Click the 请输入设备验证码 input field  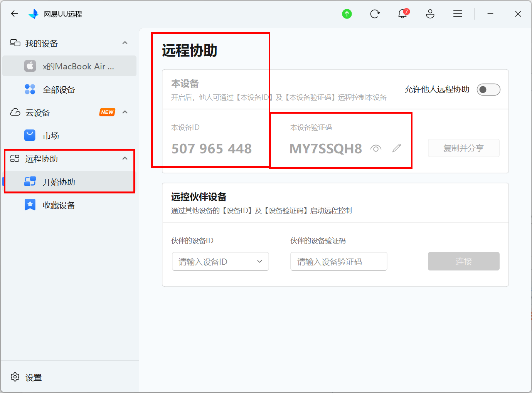[338, 262]
